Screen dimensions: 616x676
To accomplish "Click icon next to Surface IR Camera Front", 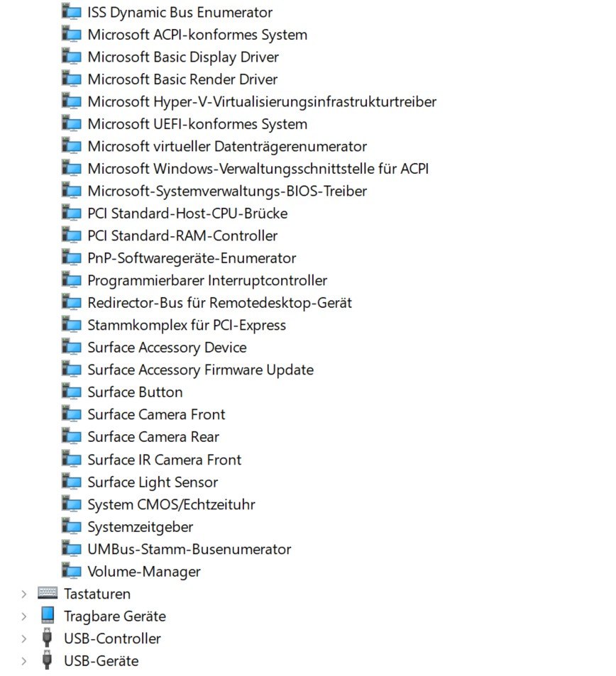I will [71, 460].
